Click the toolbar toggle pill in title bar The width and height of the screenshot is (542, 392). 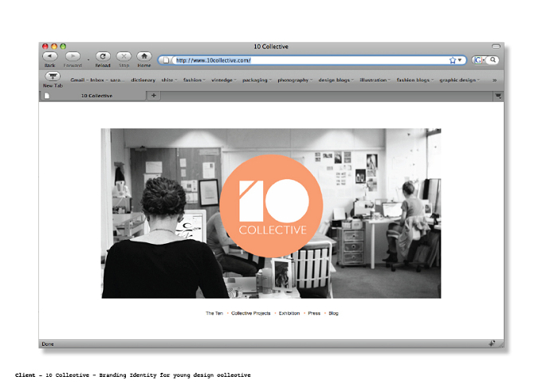coord(496,46)
